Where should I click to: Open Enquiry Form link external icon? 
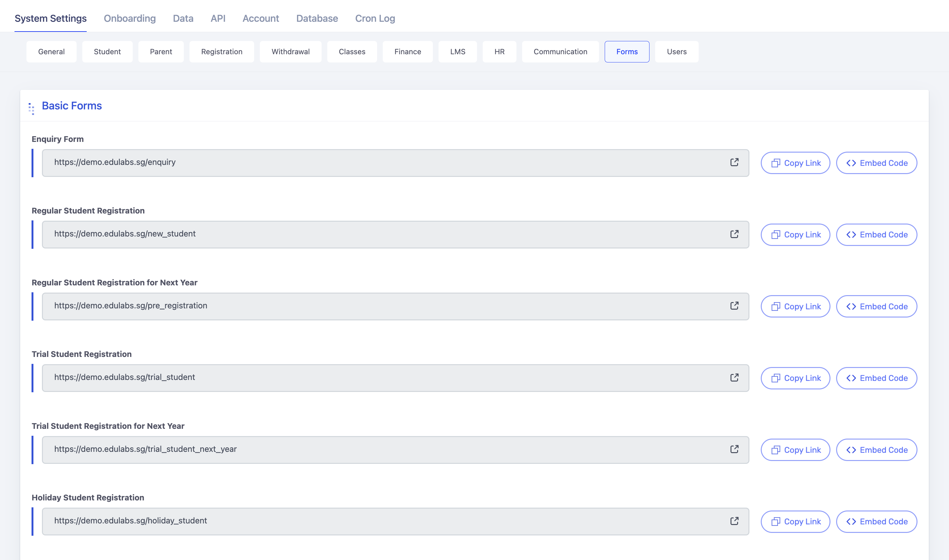[734, 162]
